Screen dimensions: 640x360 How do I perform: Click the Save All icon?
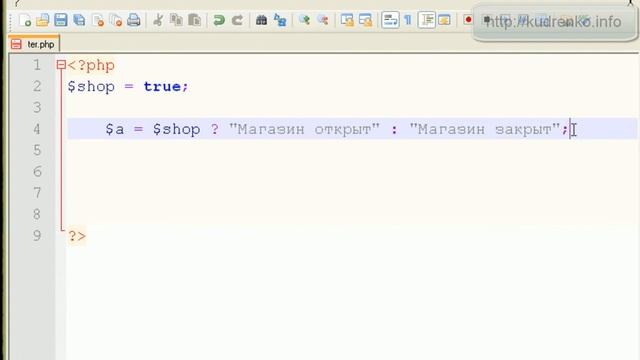pos(79,20)
